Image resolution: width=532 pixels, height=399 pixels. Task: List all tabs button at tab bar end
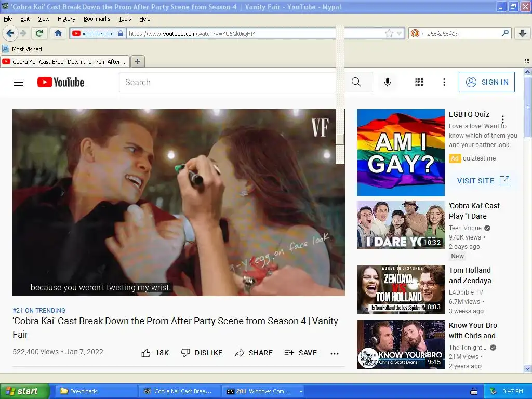[x=527, y=61]
